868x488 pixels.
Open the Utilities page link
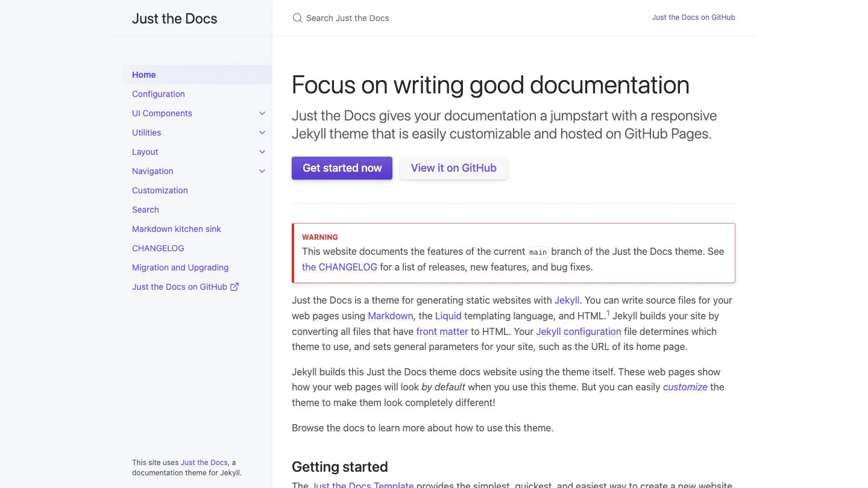[x=146, y=133]
